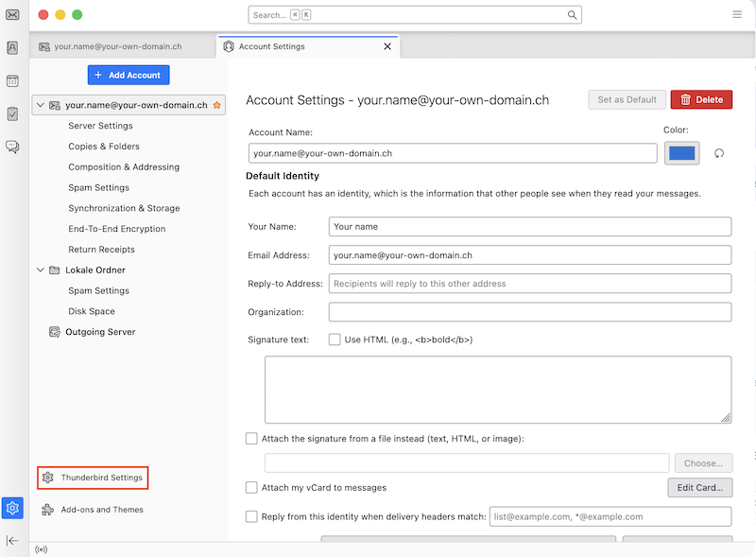
Task: Open Synchronization & Storage settings
Action: (x=124, y=208)
